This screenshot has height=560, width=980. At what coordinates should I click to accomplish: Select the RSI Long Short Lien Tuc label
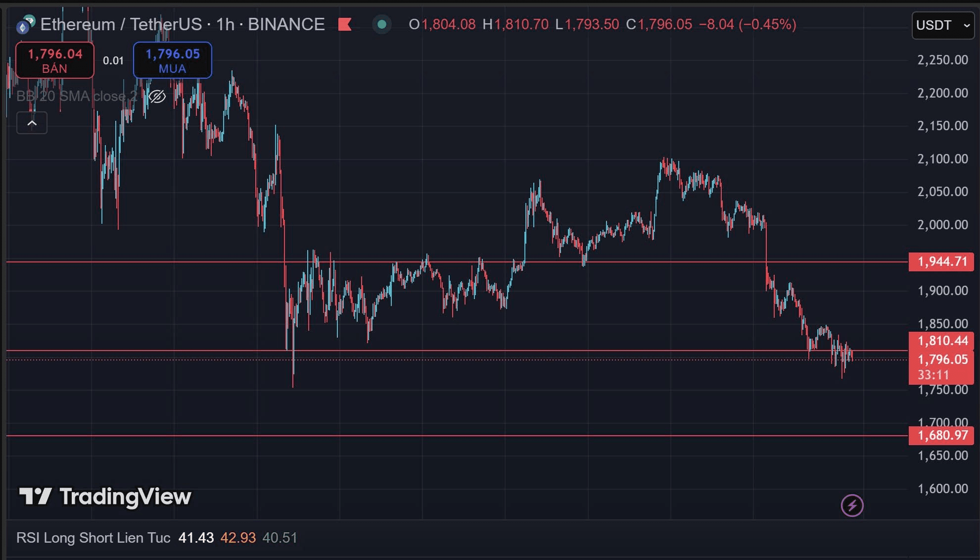click(x=93, y=538)
